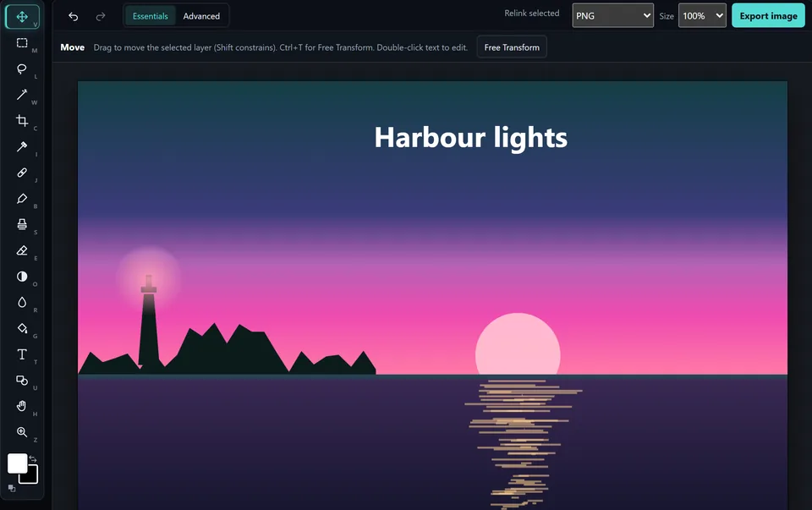Switch to the Advanced tab
The width and height of the screenshot is (812, 510).
point(201,16)
